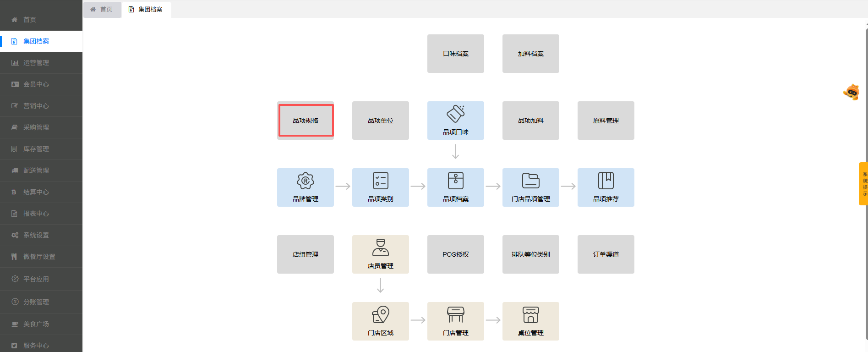Open 品项类别 checklist icon
This screenshot has height=352, width=868.
click(380, 181)
